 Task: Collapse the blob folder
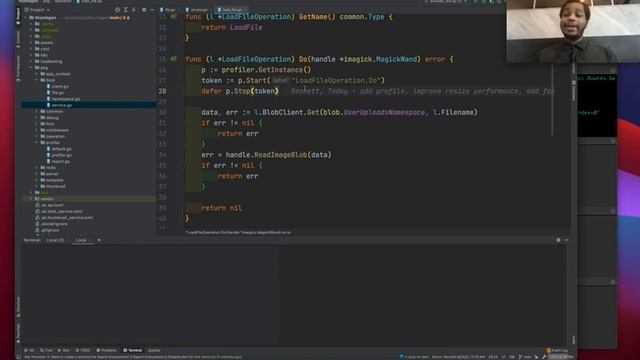37,80
